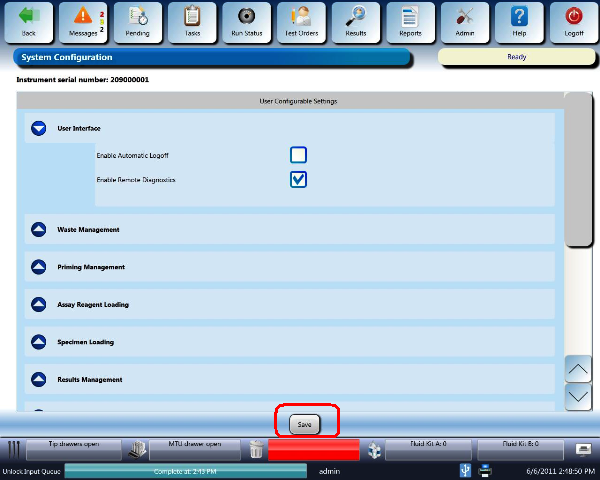600x480 pixels.
Task: Collapse the User Interface section
Action: click(x=39, y=128)
